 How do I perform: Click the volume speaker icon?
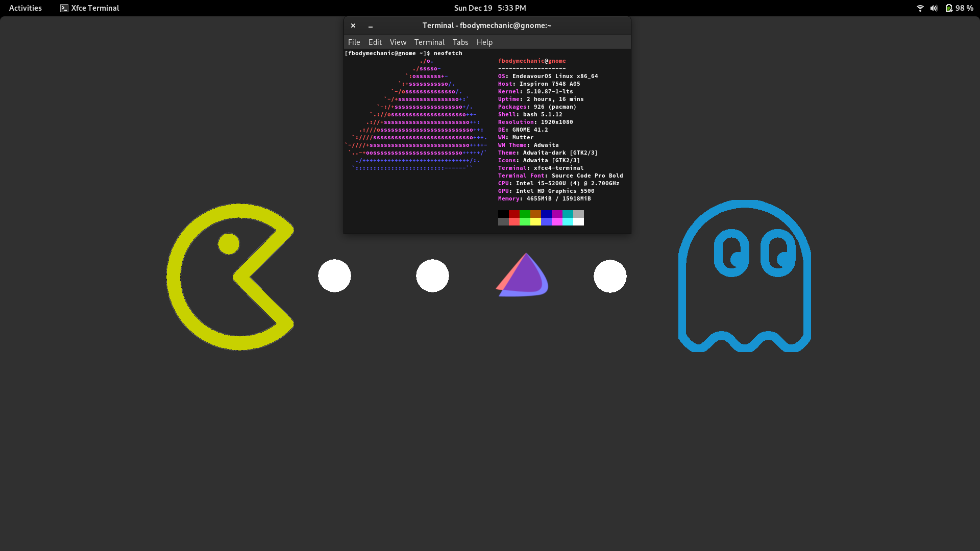point(934,8)
